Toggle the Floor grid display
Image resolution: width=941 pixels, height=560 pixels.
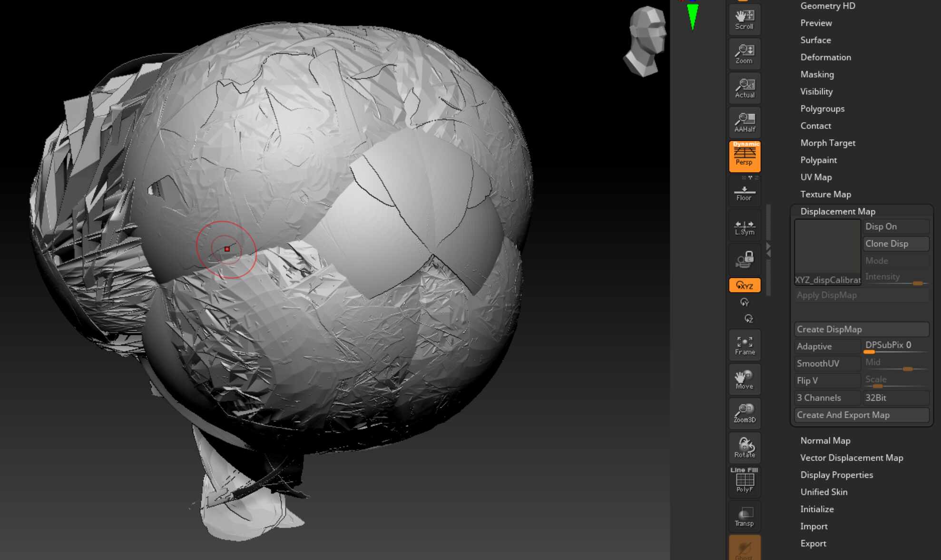(x=745, y=192)
